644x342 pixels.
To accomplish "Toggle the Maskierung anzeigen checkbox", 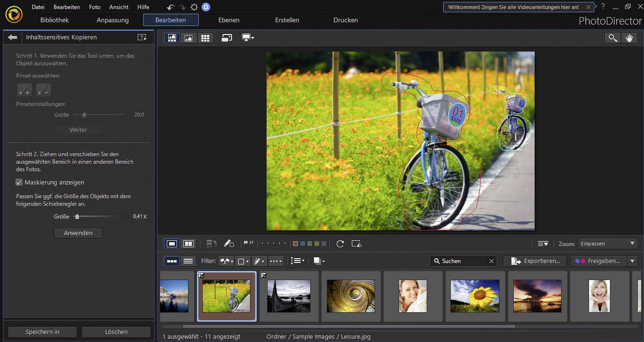I will [x=19, y=182].
